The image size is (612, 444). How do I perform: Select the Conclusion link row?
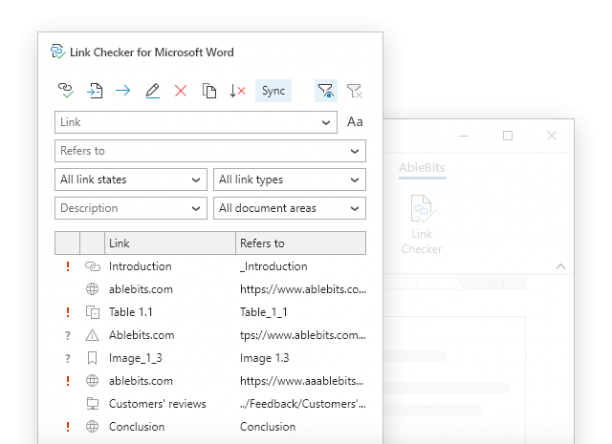click(210, 427)
